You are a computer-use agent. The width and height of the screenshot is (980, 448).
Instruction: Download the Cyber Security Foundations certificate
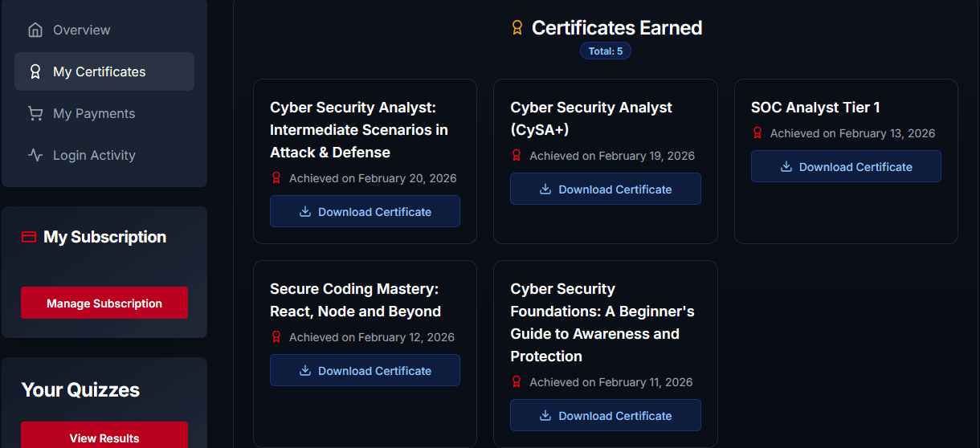point(606,416)
